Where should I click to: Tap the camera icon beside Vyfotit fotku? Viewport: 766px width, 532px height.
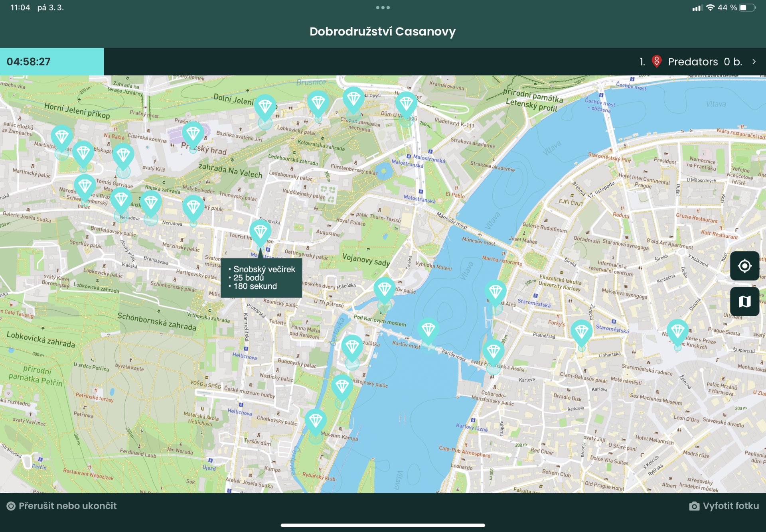click(x=694, y=506)
